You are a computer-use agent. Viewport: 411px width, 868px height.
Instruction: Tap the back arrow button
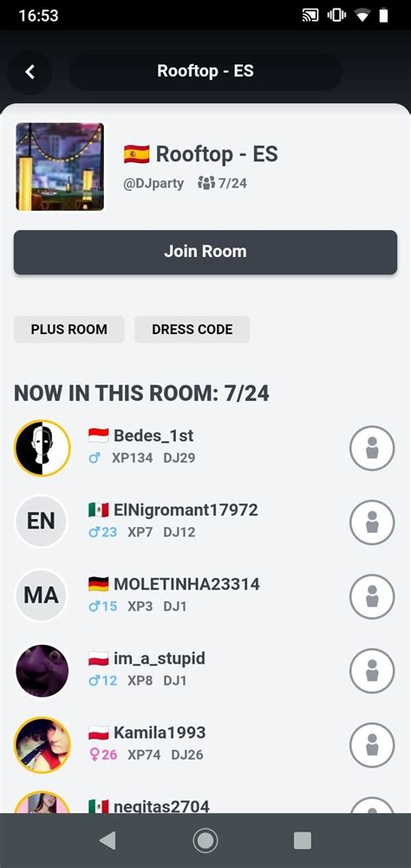[29, 71]
